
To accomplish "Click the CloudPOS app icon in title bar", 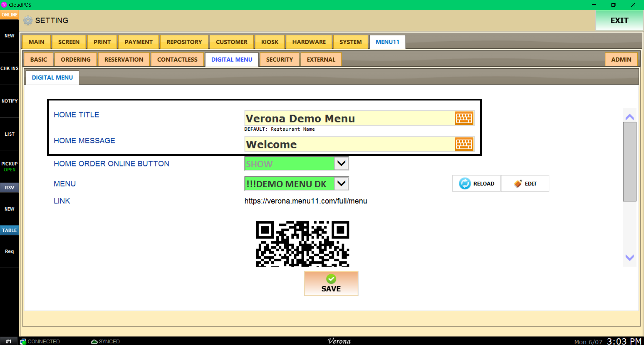I will [4, 5].
